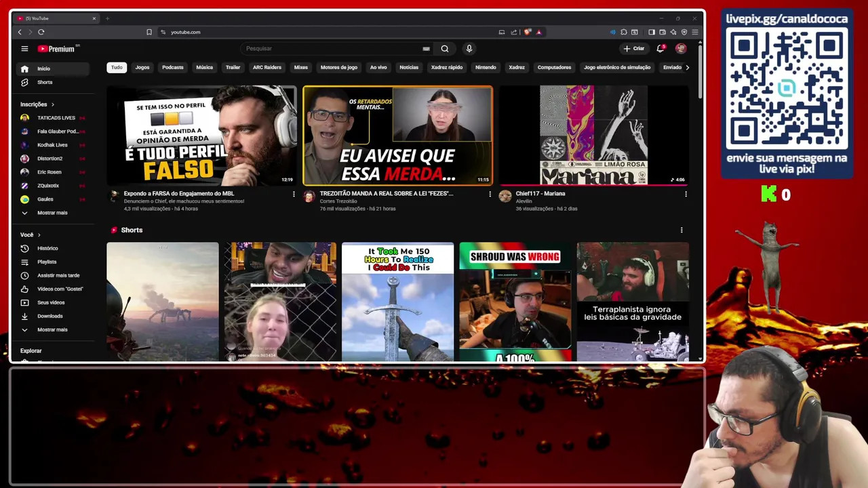Select the Música filter chip

(204, 67)
